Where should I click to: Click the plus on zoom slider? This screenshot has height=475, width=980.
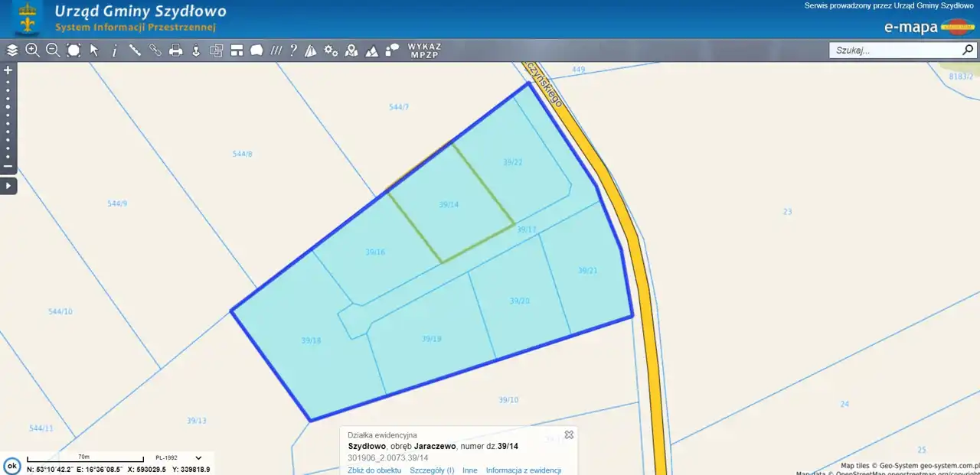(8, 70)
